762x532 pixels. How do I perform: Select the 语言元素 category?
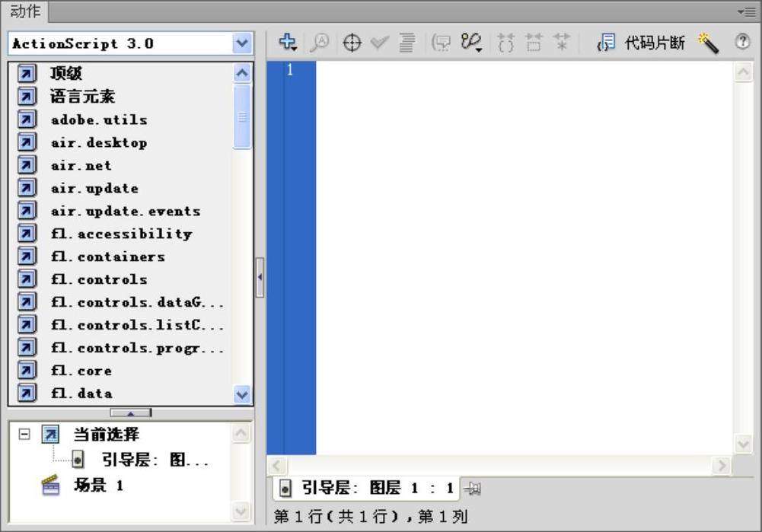pyautogui.click(x=83, y=96)
